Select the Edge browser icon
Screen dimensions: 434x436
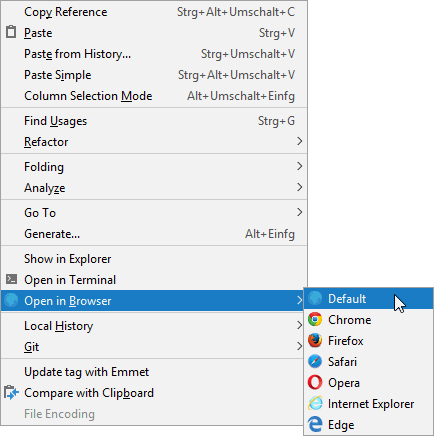pyautogui.click(x=315, y=424)
